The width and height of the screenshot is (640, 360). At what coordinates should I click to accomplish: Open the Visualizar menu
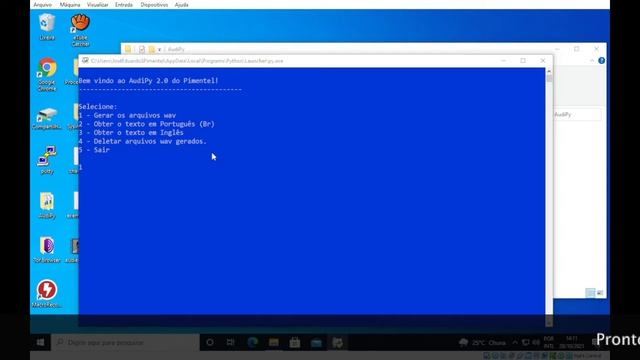pyautogui.click(x=98, y=5)
